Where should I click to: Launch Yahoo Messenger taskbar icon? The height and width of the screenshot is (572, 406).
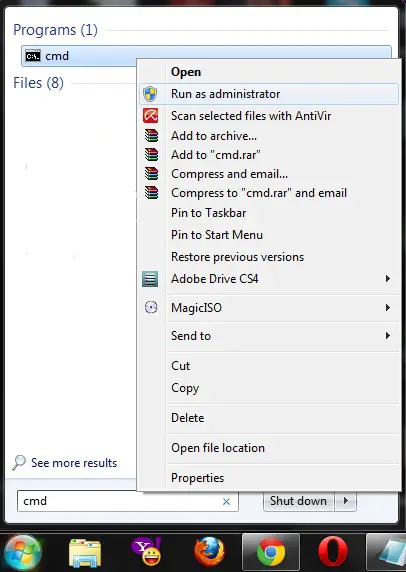click(147, 552)
